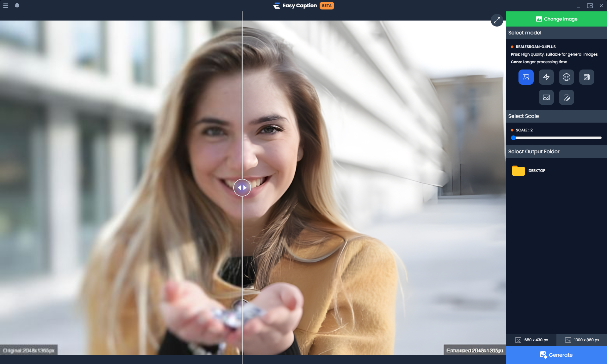Open the hamburger menu

click(5, 6)
